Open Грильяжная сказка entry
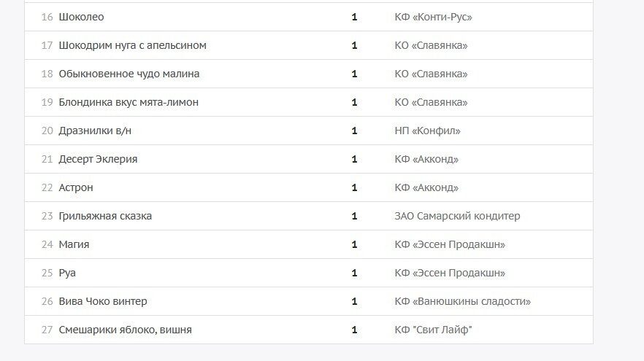644x361 pixels. (x=105, y=216)
